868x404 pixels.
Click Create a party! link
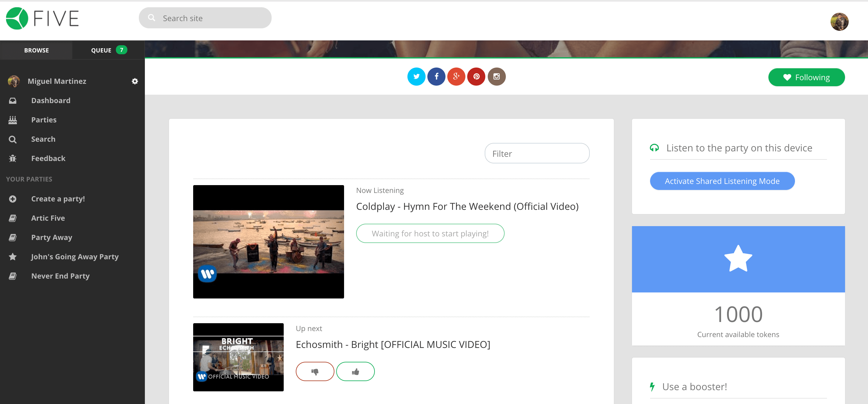pyautogui.click(x=58, y=199)
